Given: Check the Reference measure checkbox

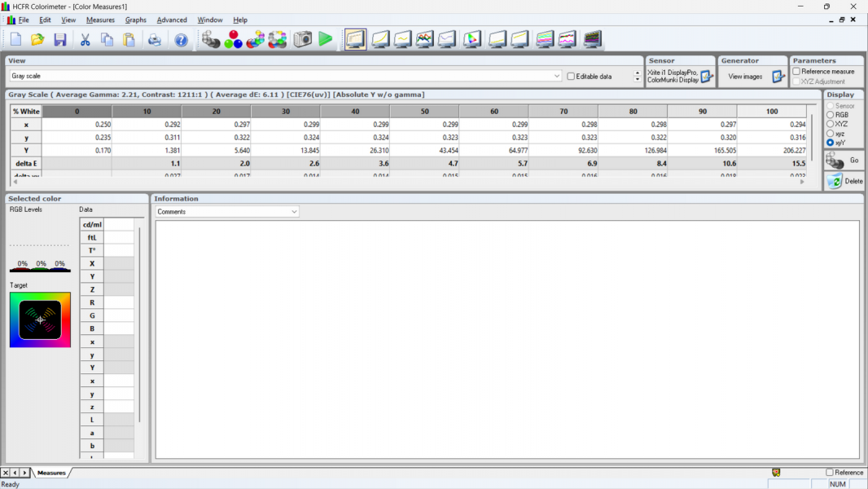Looking at the screenshot, I should [x=796, y=72].
